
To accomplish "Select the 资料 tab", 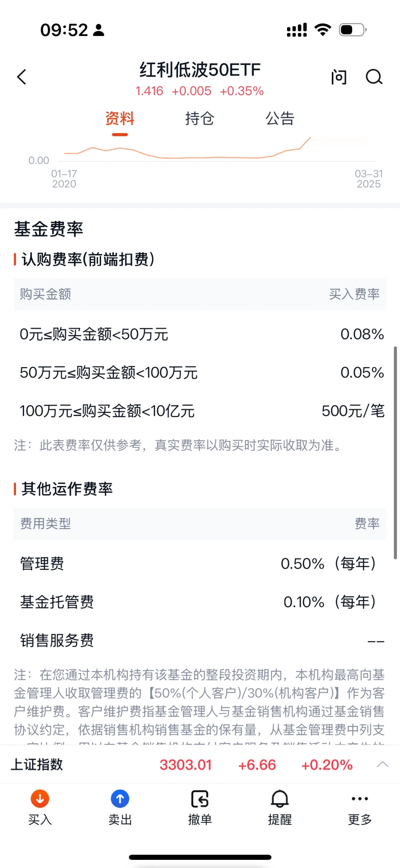I will (x=120, y=119).
